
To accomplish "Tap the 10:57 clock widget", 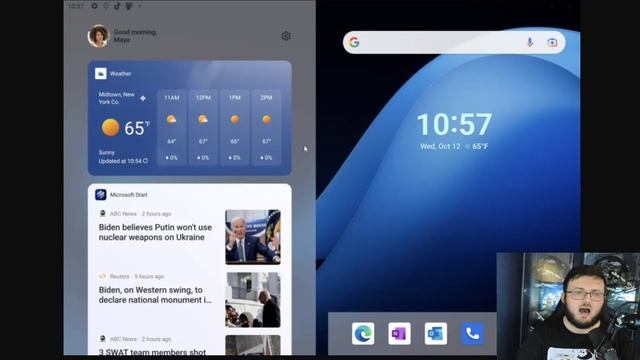I will point(454,124).
